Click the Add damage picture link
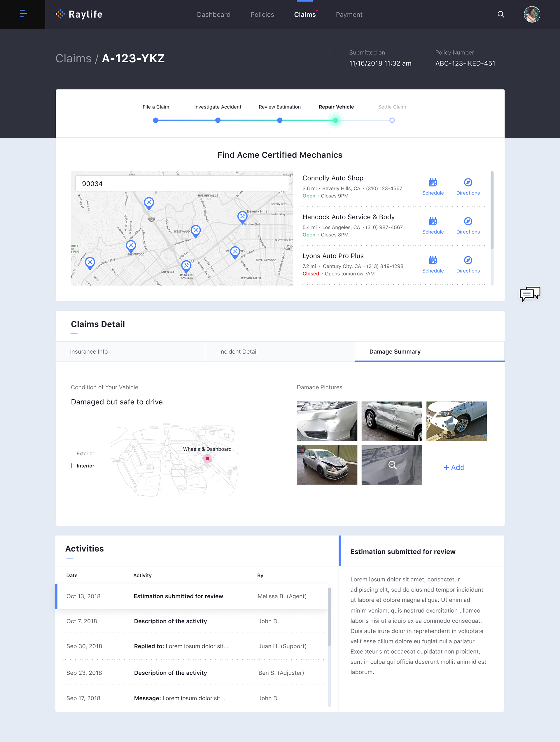The width and height of the screenshot is (560, 742). tap(454, 467)
